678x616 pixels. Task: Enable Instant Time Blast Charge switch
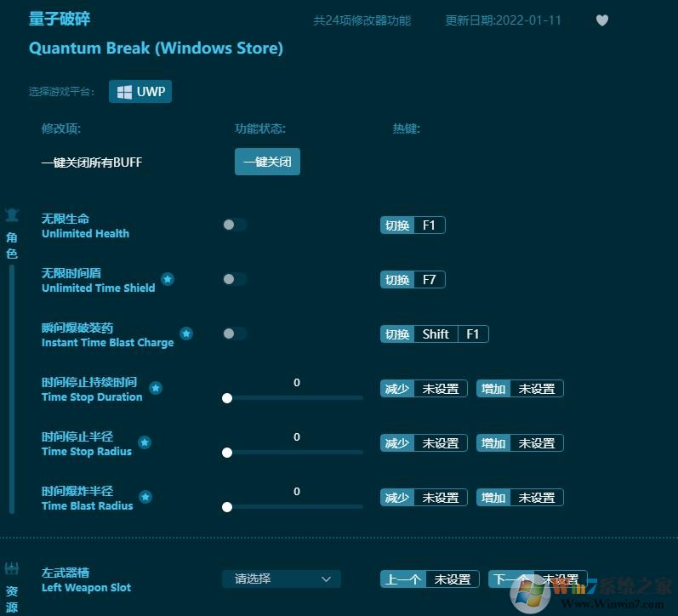(x=235, y=334)
